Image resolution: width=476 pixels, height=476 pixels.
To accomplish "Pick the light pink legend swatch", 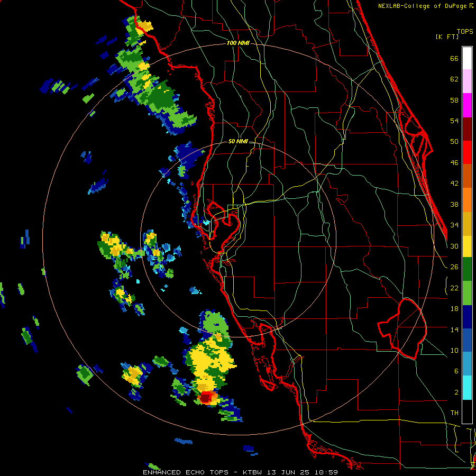I will (x=467, y=81).
